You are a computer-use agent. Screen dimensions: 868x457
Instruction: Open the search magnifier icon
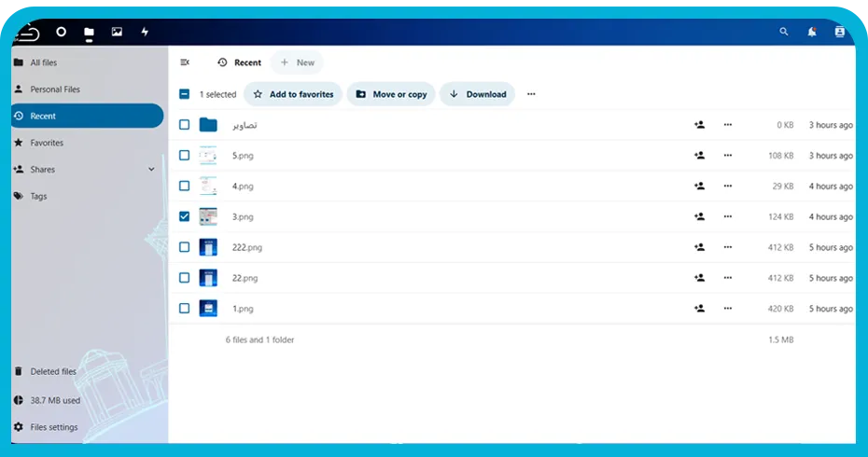pos(784,32)
